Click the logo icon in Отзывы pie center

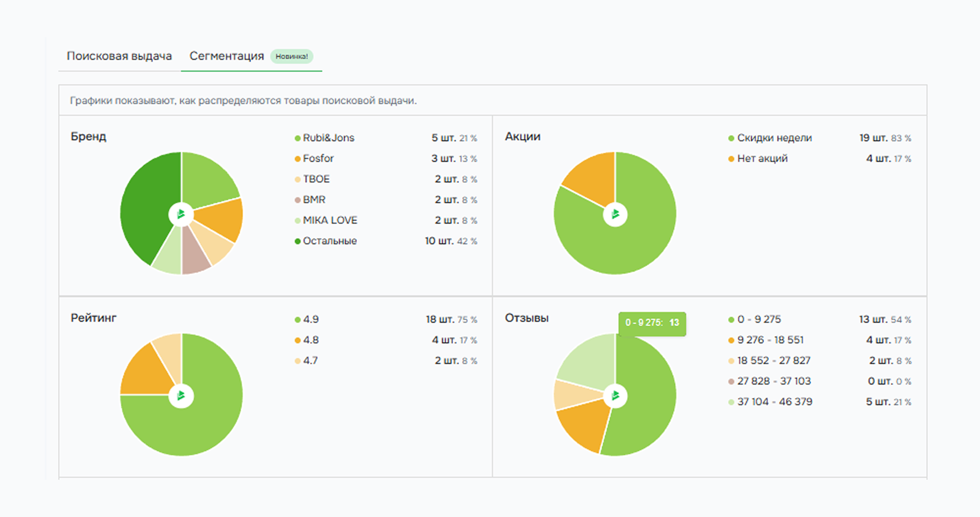pos(615,395)
